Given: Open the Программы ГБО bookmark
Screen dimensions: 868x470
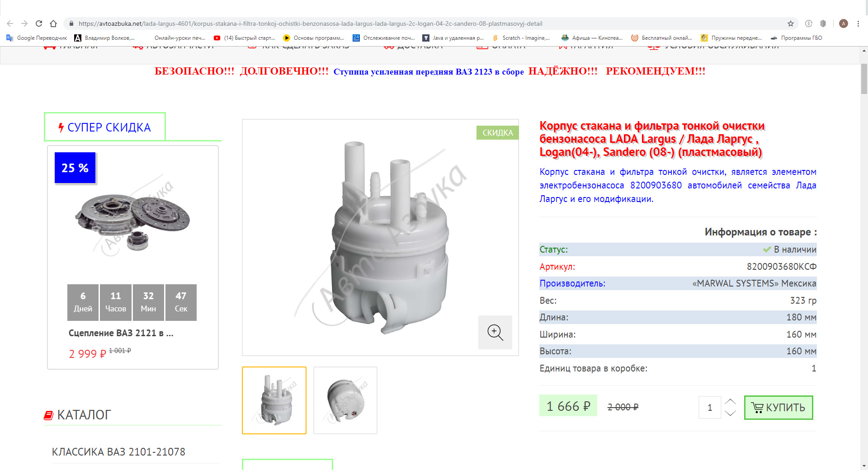Looking at the screenshot, I should [x=796, y=38].
